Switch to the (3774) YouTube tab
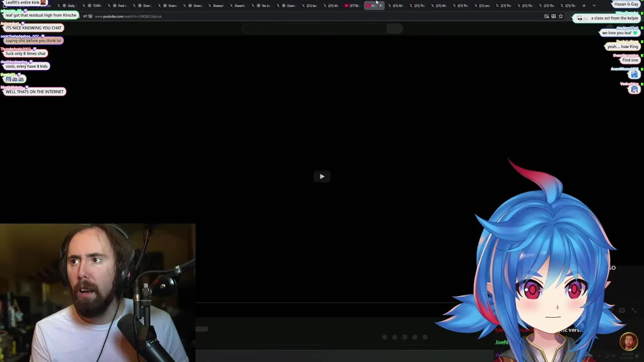 (x=352, y=6)
